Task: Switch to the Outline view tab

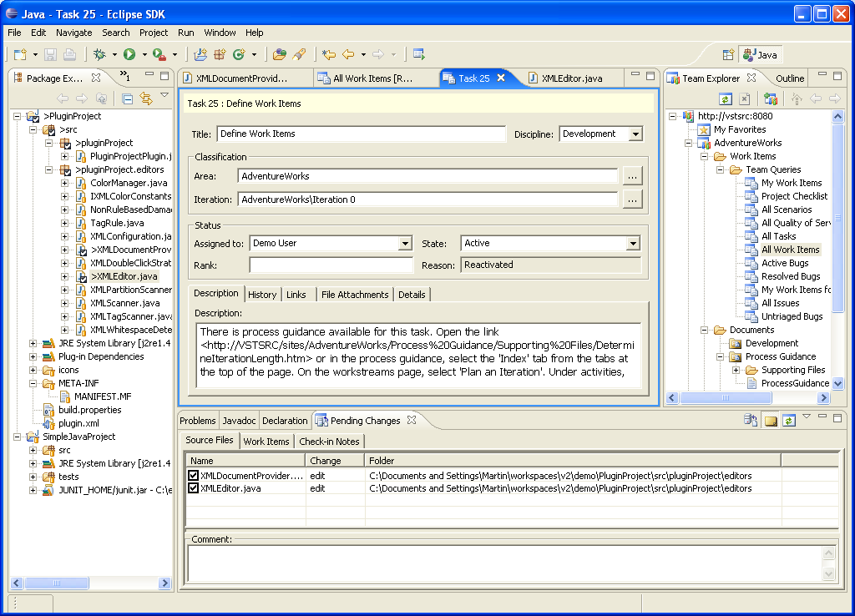Action: point(790,78)
